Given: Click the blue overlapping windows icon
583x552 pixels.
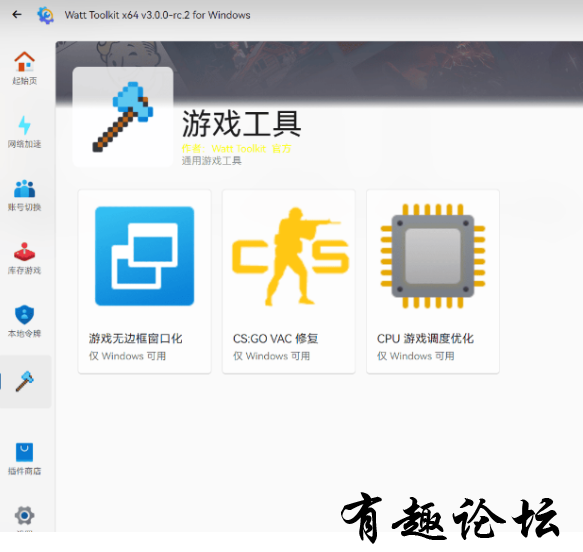Looking at the screenshot, I should (x=145, y=256).
